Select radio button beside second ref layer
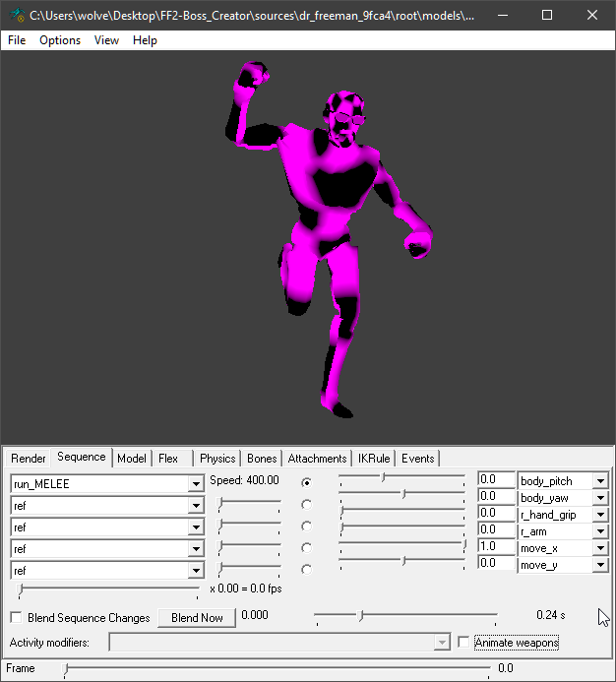Image resolution: width=616 pixels, height=682 pixels. pos(306,527)
